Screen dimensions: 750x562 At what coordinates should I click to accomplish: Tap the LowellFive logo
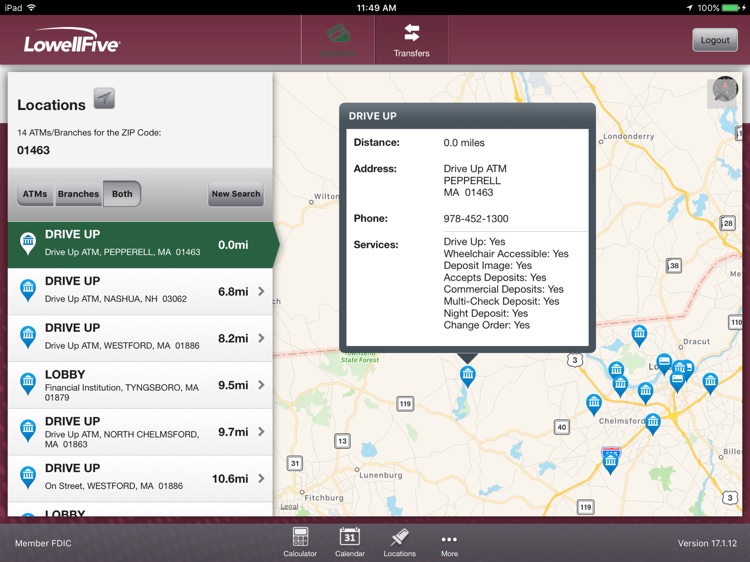[72, 40]
